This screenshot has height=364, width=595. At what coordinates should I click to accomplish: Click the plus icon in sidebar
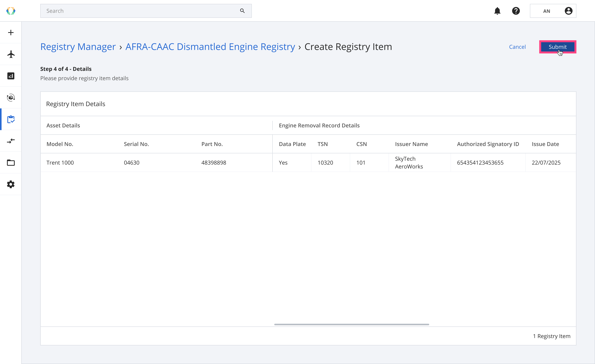[11, 33]
